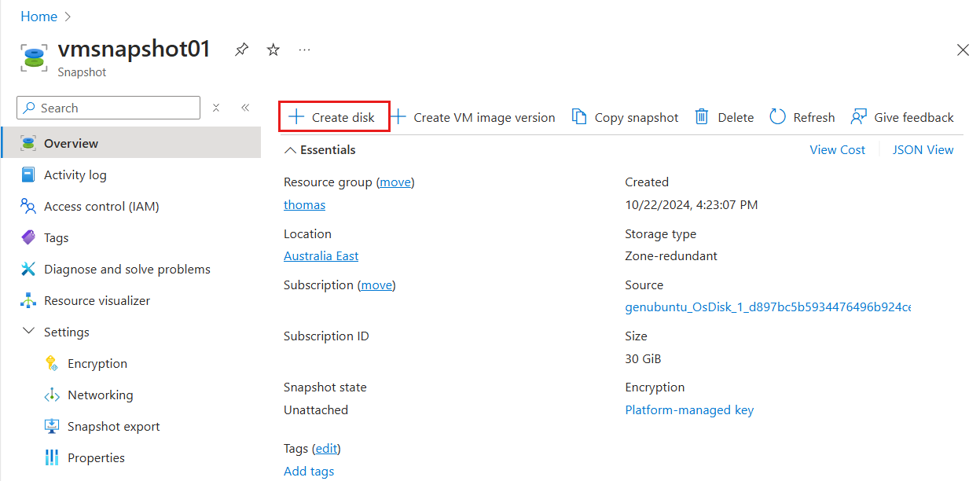Follow the Australia East location link
The height and width of the screenshot is (481, 980).
click(x=321, y=255)
